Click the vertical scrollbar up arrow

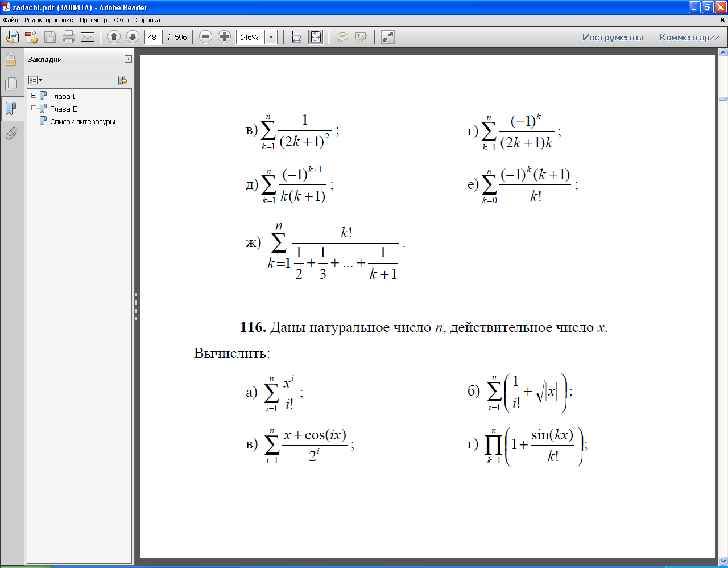(723, 53)
